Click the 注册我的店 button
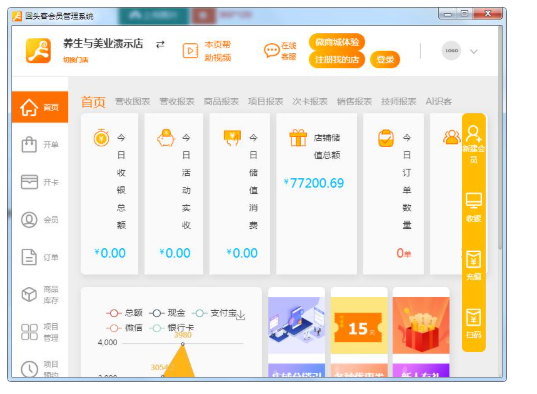Image resolution: width=537 pixels, height=394 pixels. tap(337, 60)
